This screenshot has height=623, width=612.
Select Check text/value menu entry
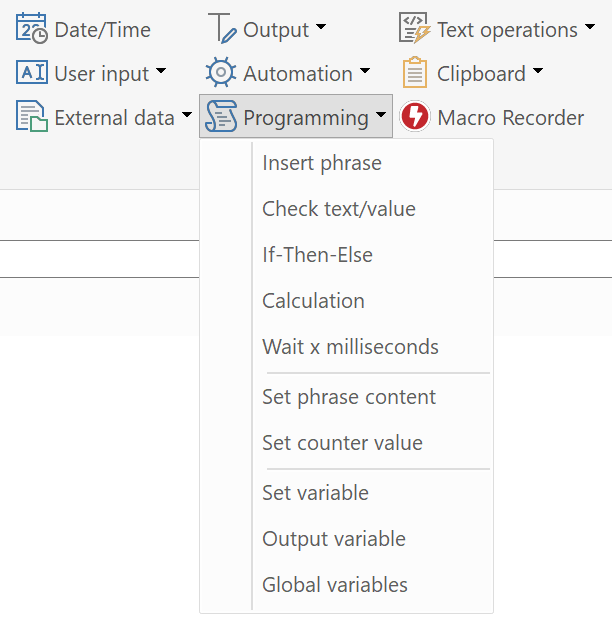[347, 209]
